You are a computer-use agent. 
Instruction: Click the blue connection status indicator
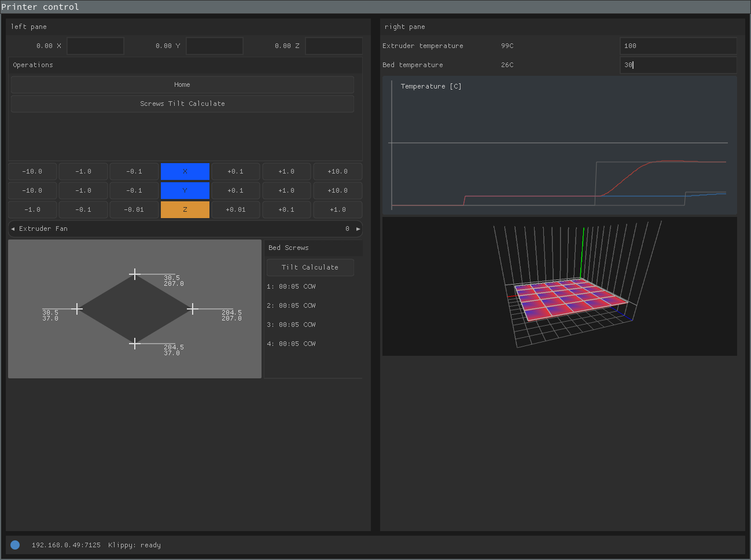(15, 545)
